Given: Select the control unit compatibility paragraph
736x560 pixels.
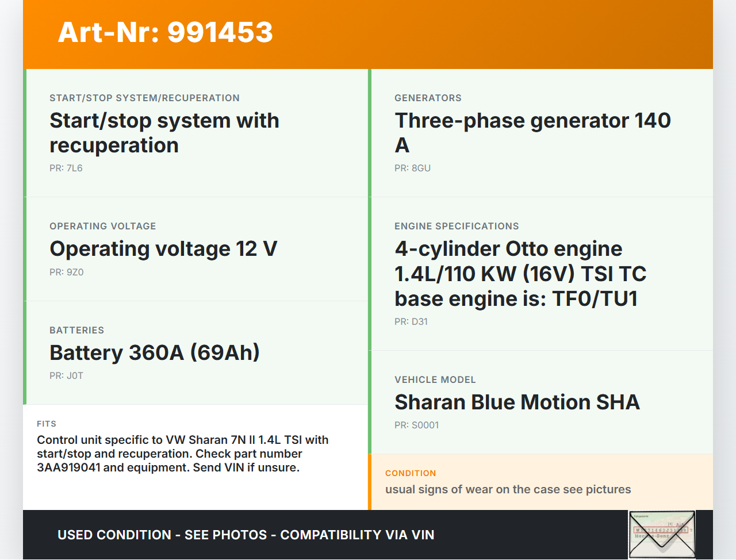Looking at the screenshot, I should coord(183,454).
